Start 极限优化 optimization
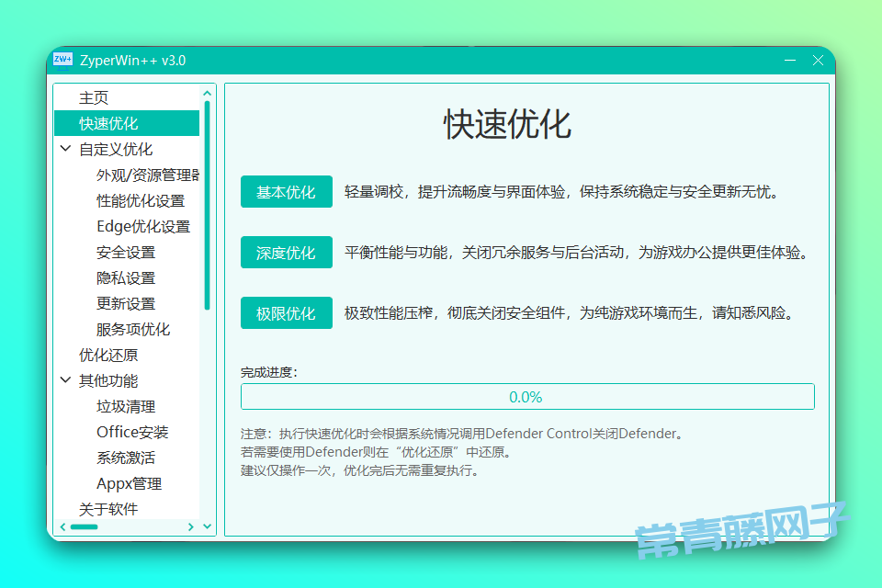The height and width of the screenshot is (588, 882). pyautogui.click(x=287, y=313)
